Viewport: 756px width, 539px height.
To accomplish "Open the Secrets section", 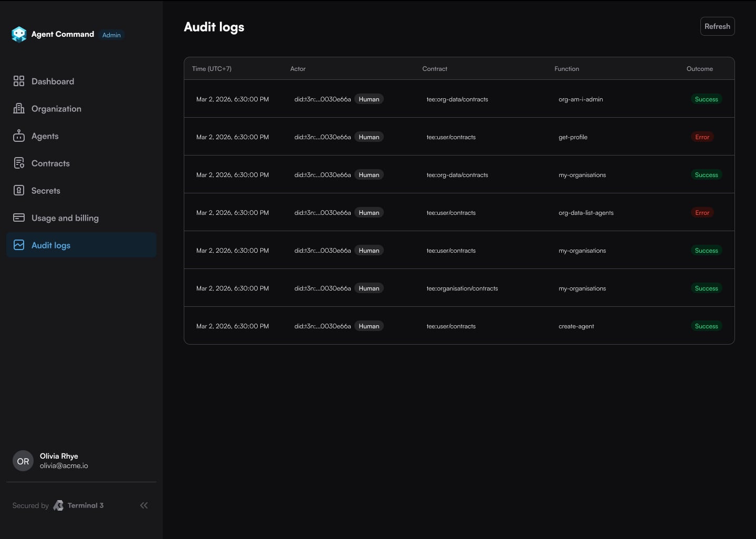I will click(81, 190).
